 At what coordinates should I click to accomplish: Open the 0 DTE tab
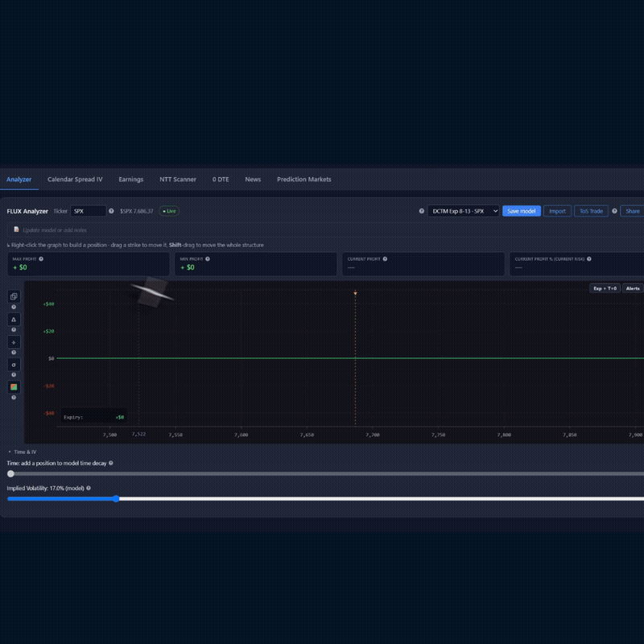(x=221, y=180)
